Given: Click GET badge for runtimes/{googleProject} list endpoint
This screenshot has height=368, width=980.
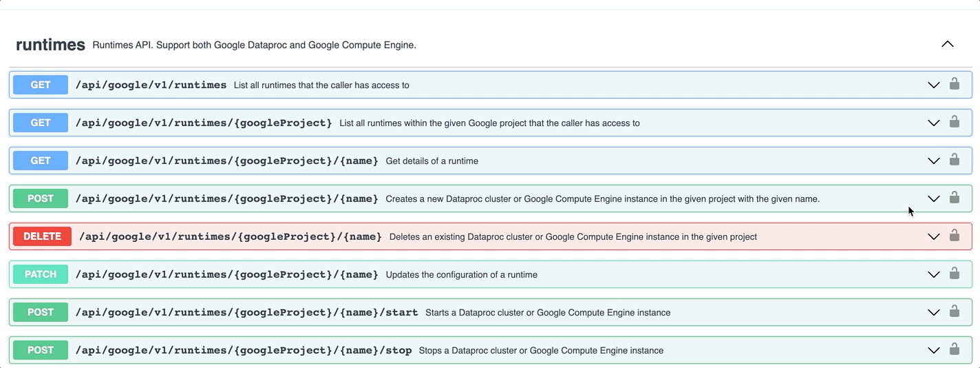Looking at the screenshot, I should pos(41,123).
